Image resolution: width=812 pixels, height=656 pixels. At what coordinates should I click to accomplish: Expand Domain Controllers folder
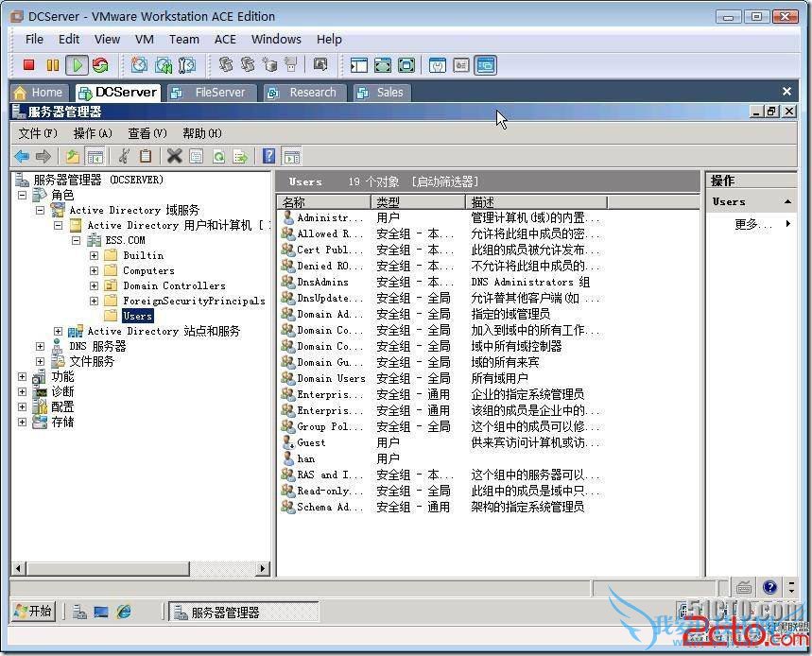coord(94,285)
